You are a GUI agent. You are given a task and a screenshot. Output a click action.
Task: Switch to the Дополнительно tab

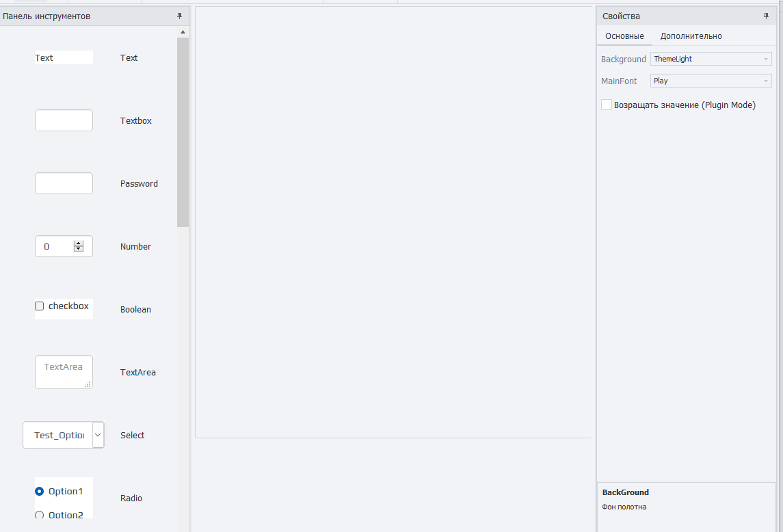coord(691,36)
